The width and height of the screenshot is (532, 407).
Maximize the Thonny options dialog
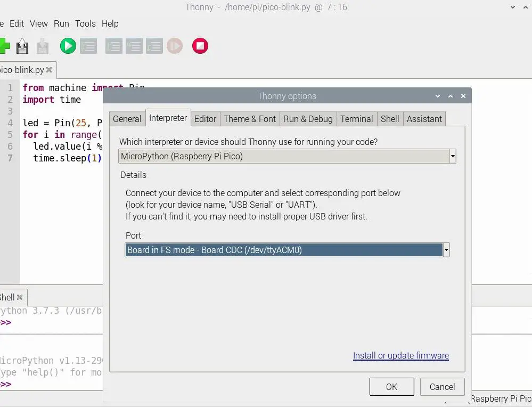(451, 96)
